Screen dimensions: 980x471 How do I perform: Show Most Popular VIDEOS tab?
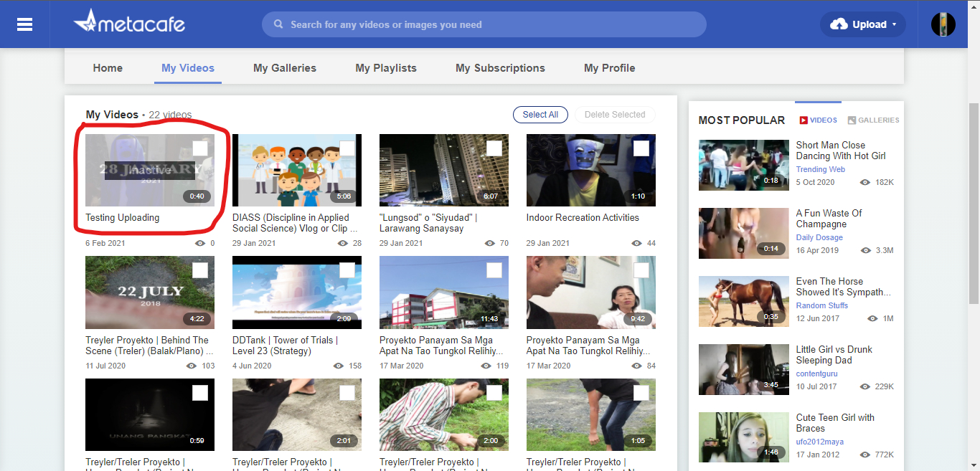pyautogui.click(x=819, y=120)
